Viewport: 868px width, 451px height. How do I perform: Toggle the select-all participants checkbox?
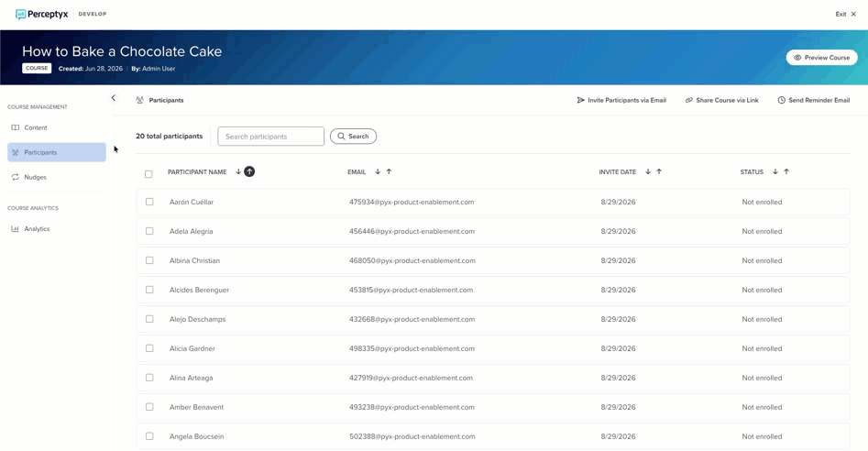tap(148, 174)
